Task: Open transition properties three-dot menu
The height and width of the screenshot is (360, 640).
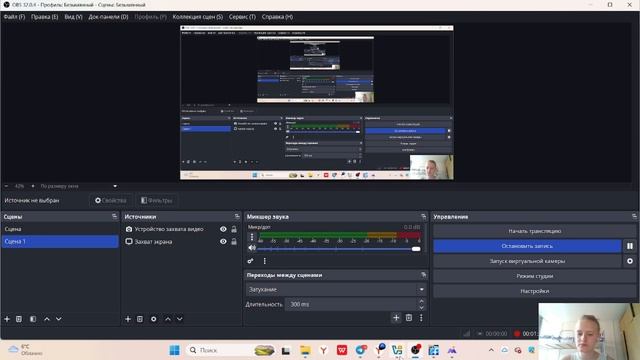Action: pos(421,318)
